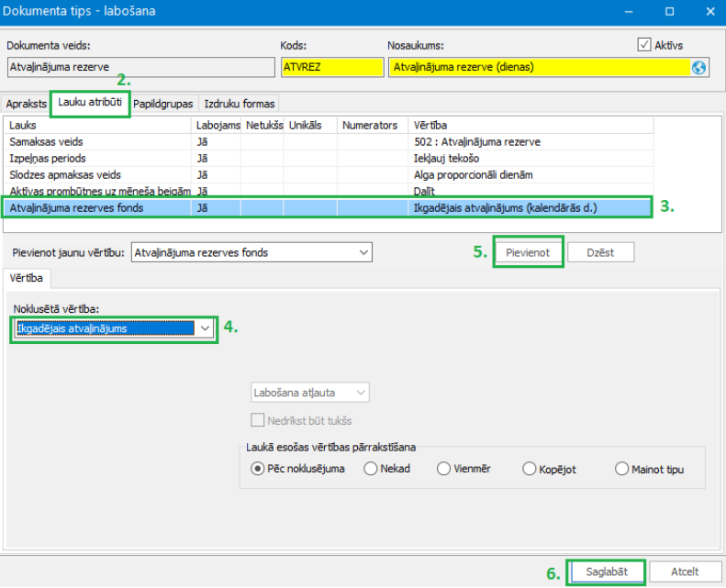Click the Unikāls column header

point(310,125)
